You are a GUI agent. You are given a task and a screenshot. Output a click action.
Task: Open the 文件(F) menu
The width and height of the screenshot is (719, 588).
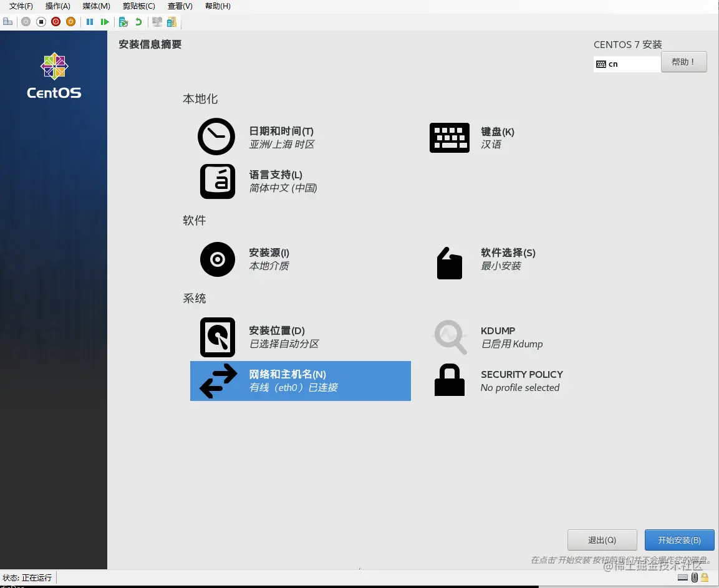pyautogui.click(x=21, y=6)
